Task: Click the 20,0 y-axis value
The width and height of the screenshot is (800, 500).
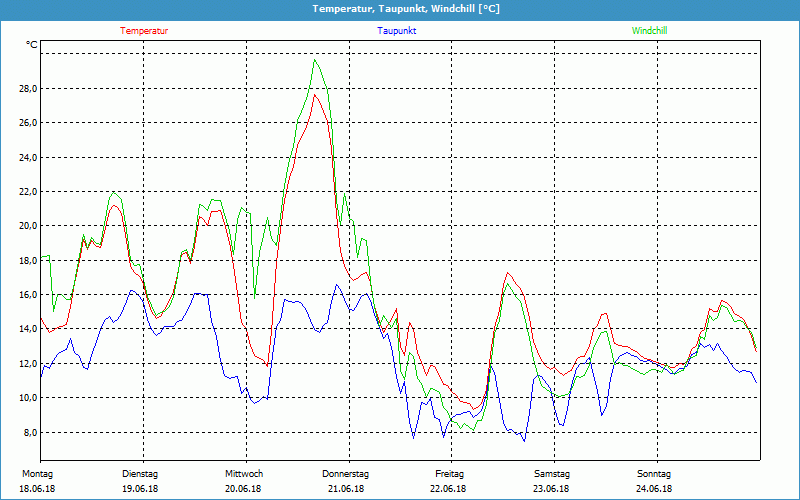Action: [29, 226]
